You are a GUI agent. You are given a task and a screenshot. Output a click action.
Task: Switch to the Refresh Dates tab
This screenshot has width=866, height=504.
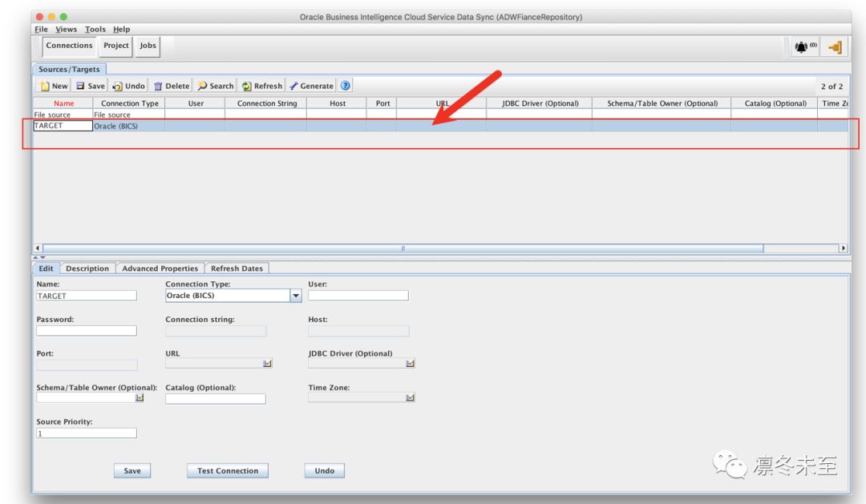(x=237, y=268)
